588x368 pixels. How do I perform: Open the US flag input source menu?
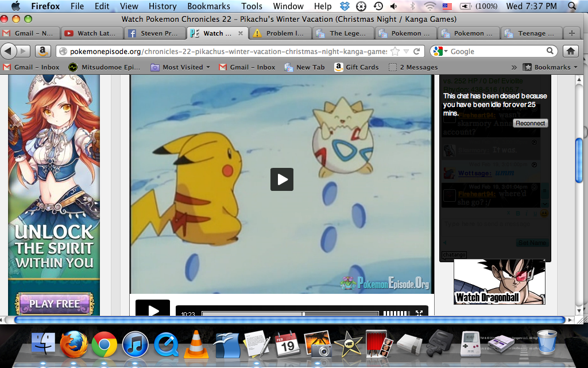[447, 6]
